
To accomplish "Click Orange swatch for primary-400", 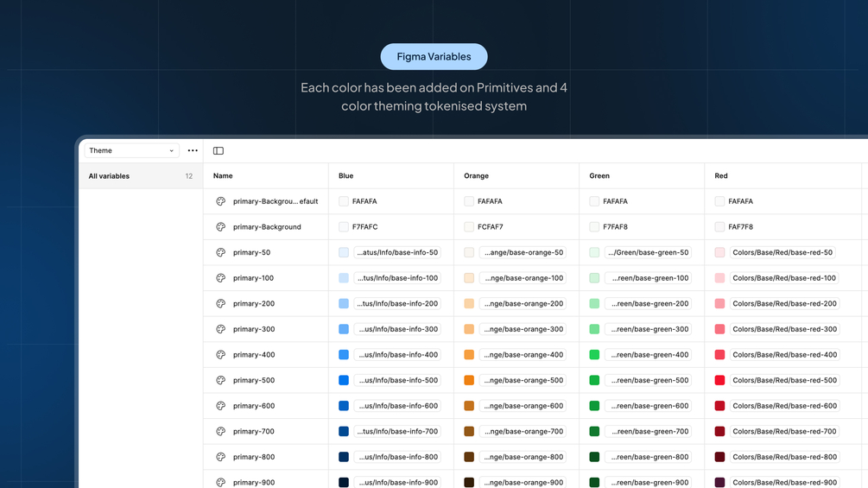I will click(469, 355).
